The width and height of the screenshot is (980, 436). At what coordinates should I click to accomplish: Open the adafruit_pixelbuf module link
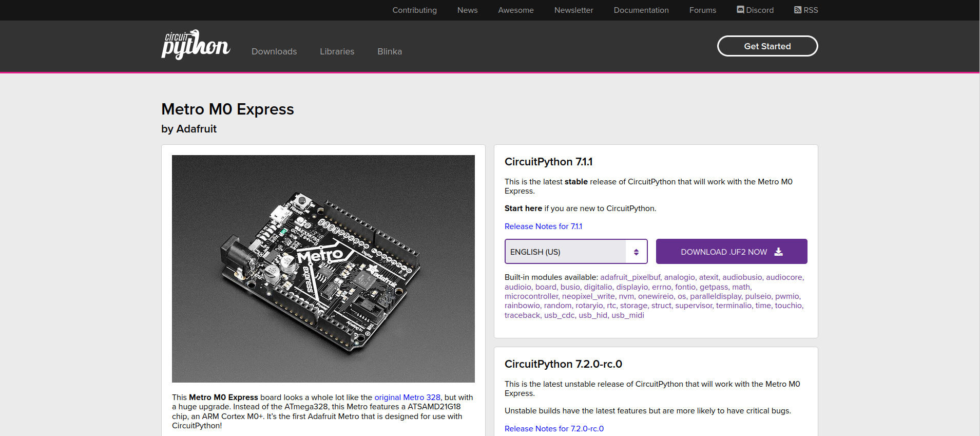(630, 277)
